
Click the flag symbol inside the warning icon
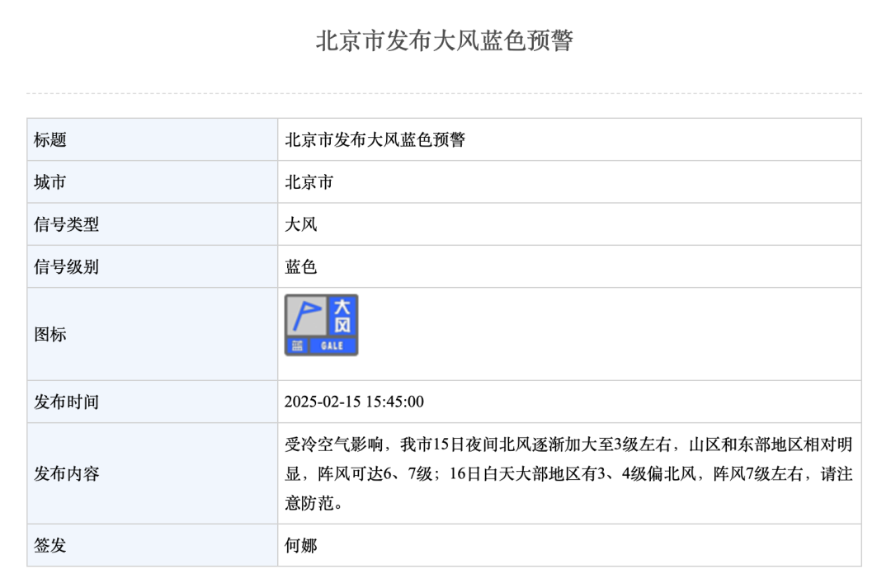(x=307, y=315)
